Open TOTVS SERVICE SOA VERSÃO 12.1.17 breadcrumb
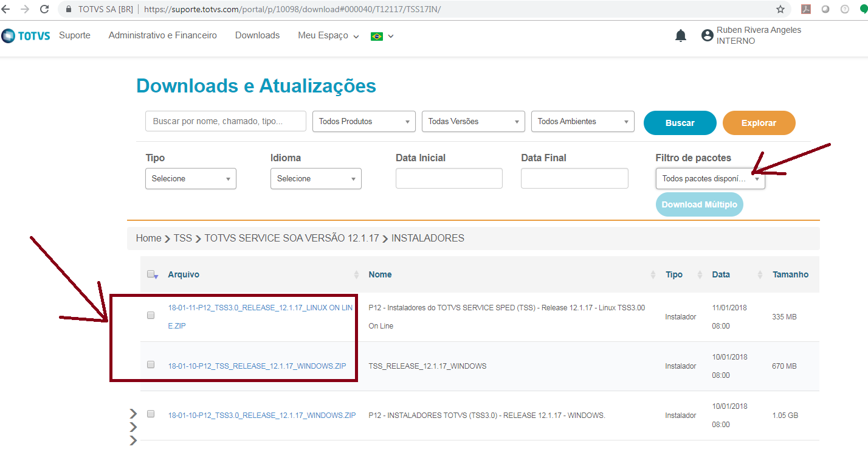 click(292, 238)
